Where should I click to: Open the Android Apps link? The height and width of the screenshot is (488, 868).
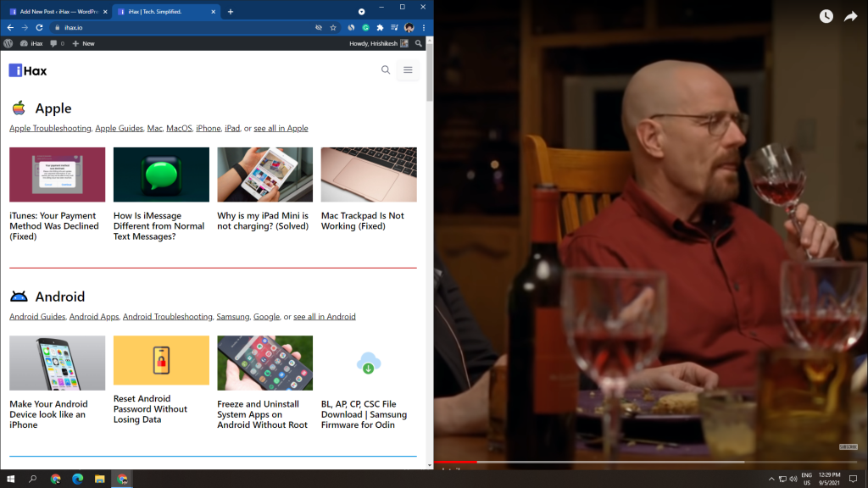click(x=94, y=317)
